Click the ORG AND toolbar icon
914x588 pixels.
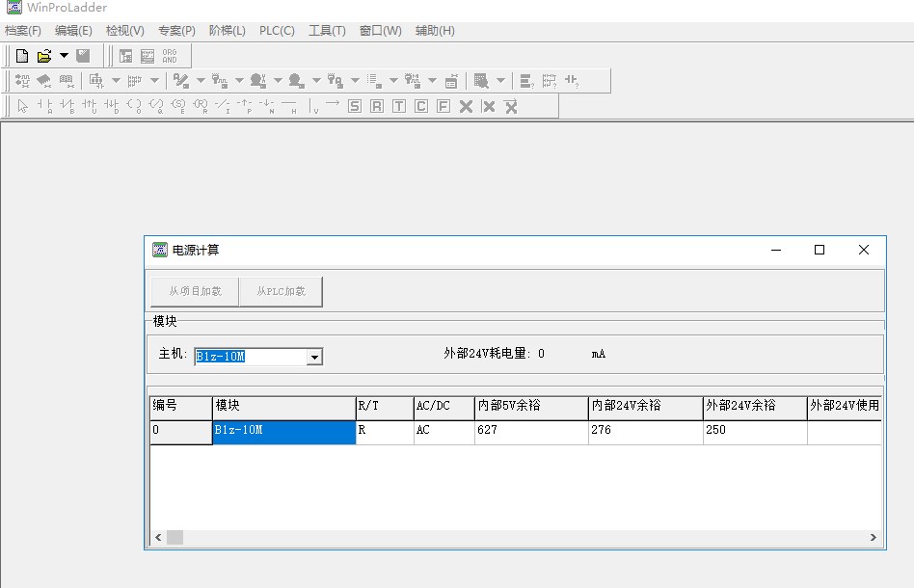point(170,56)
